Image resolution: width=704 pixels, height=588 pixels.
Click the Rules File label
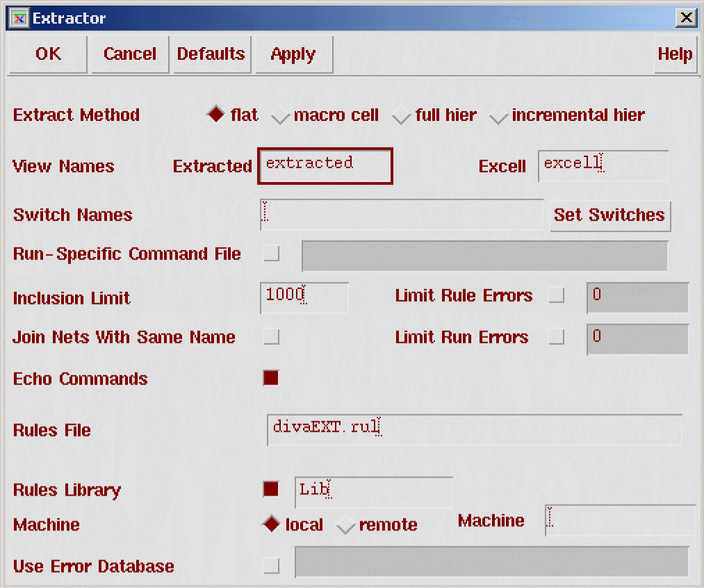click(51, 430)
